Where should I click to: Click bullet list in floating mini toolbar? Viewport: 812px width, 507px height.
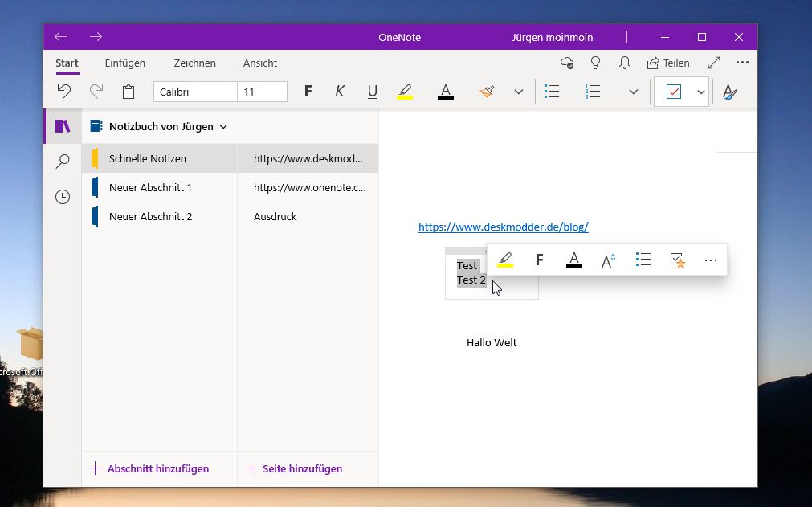pyautogui.click(x=643, y=260)
